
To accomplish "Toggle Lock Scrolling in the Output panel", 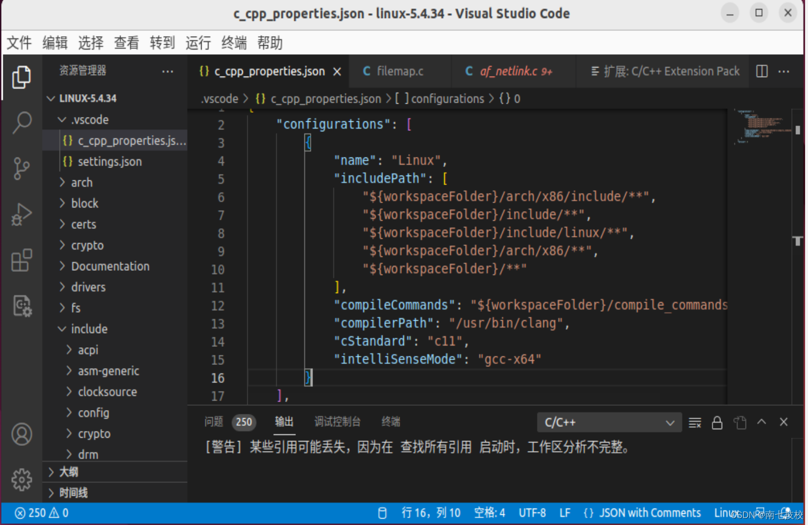I will (x=717, y=422).
